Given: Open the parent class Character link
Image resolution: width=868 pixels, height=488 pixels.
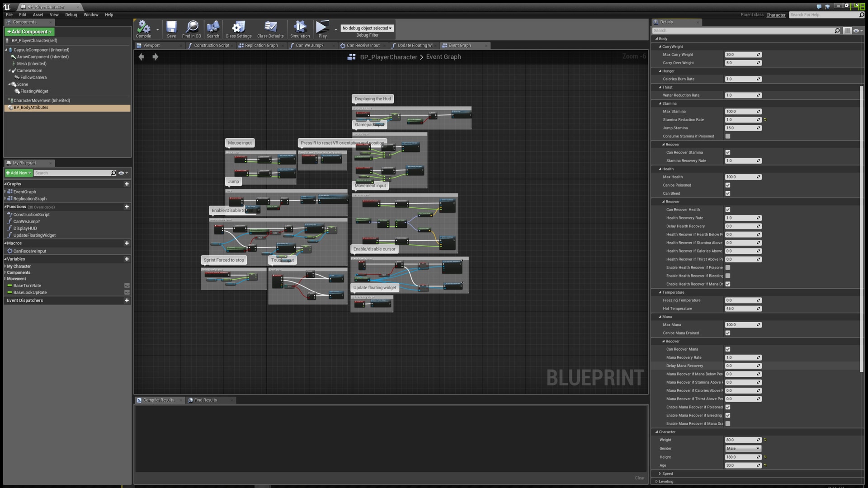Looking at the screenshot, I should coord(776,15).
